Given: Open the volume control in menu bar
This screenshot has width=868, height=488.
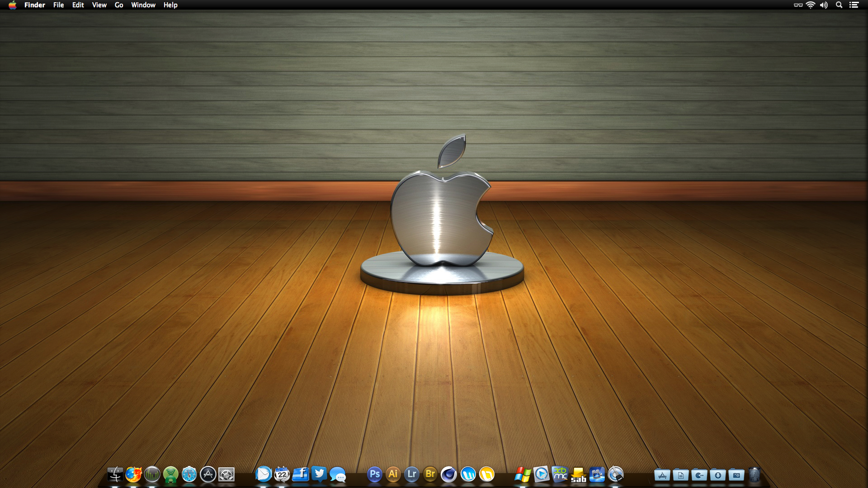Looking at the screenshot, I should [x=824, y=5].
